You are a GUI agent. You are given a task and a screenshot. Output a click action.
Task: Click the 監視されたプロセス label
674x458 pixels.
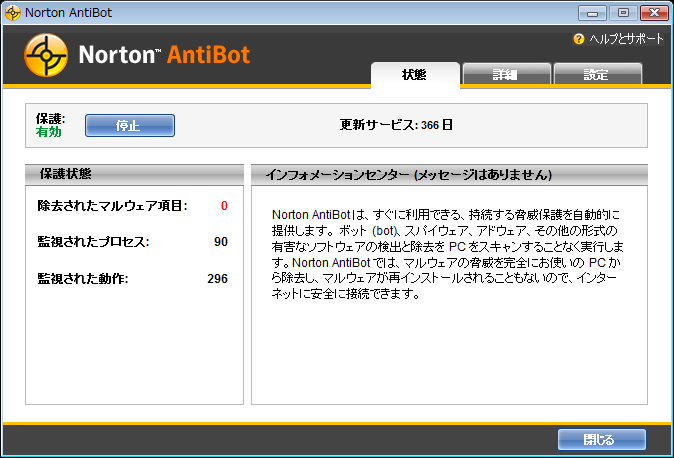[93, 242]
